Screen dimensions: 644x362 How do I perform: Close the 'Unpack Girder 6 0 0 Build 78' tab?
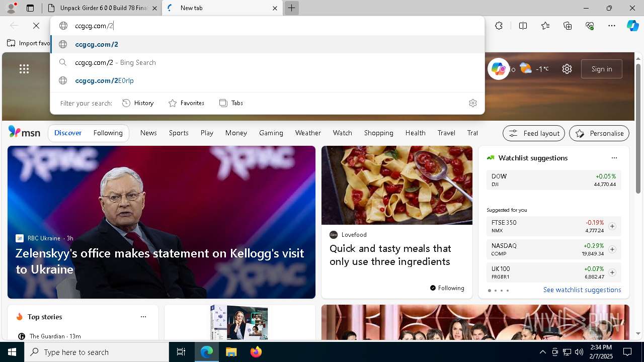154,8
